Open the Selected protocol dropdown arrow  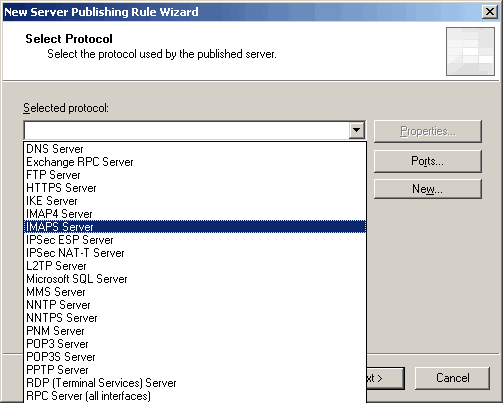pyautogui.click(x=357, y=130)
